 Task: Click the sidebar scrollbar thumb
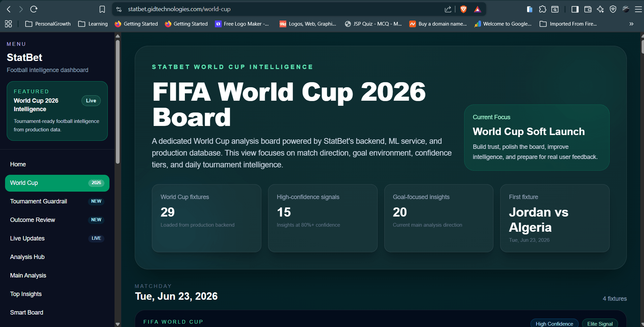pyautogui.click(x=118, y=102)
